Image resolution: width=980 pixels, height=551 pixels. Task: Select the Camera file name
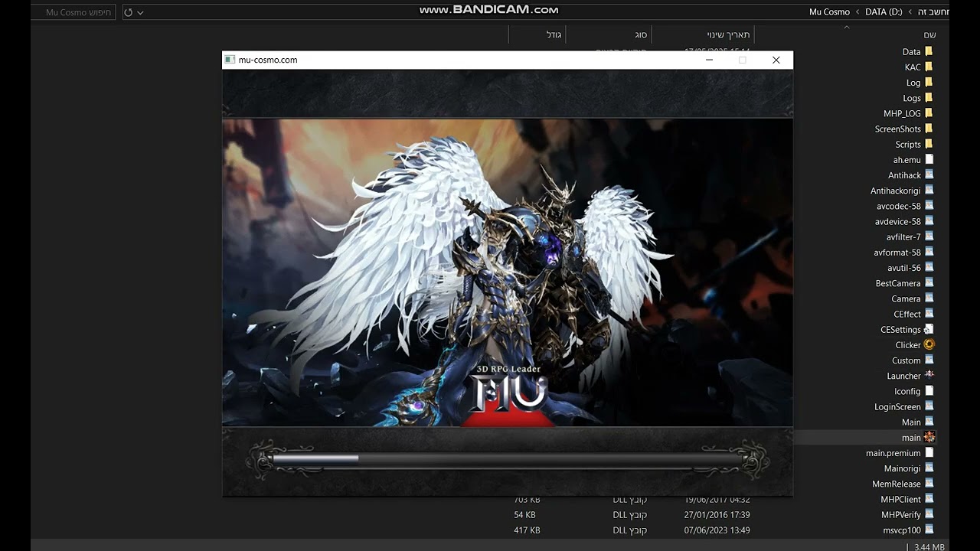pos(906,298)
